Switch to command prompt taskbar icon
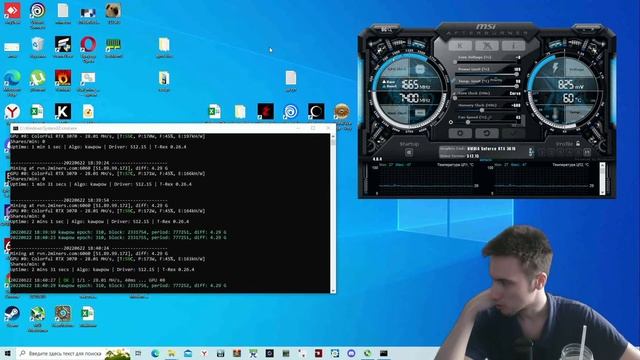This screenshot has height=360, width=640. tap(384, 353)
